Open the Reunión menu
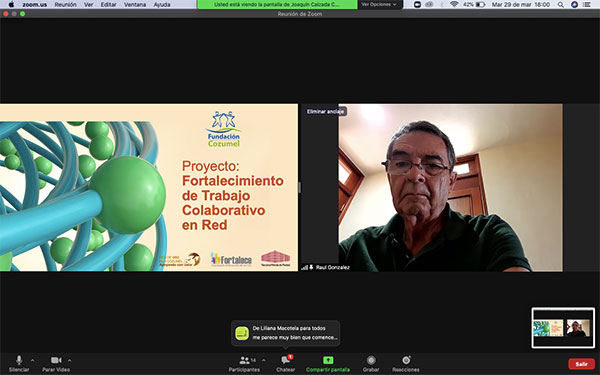The width and height of the screenshot is (600, 375). tap(65, 5)
